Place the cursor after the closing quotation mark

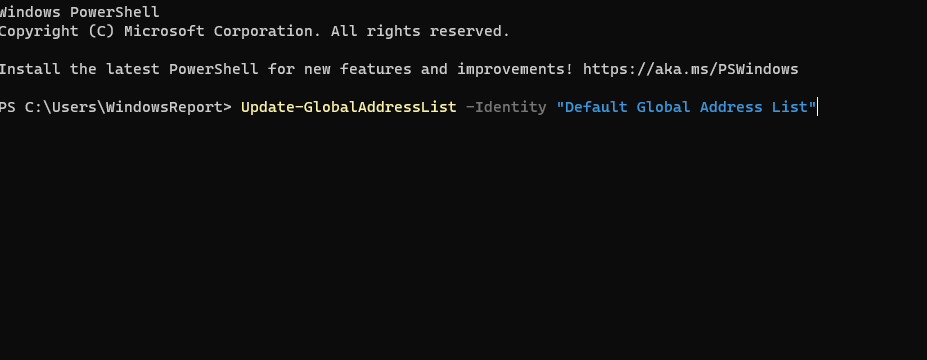[818, 107]
